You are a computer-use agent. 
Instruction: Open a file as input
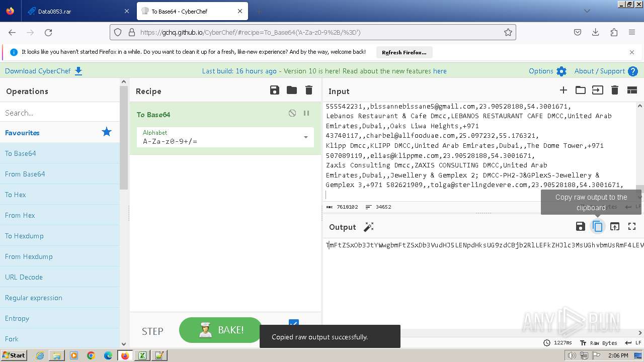[x=597, y=90]
